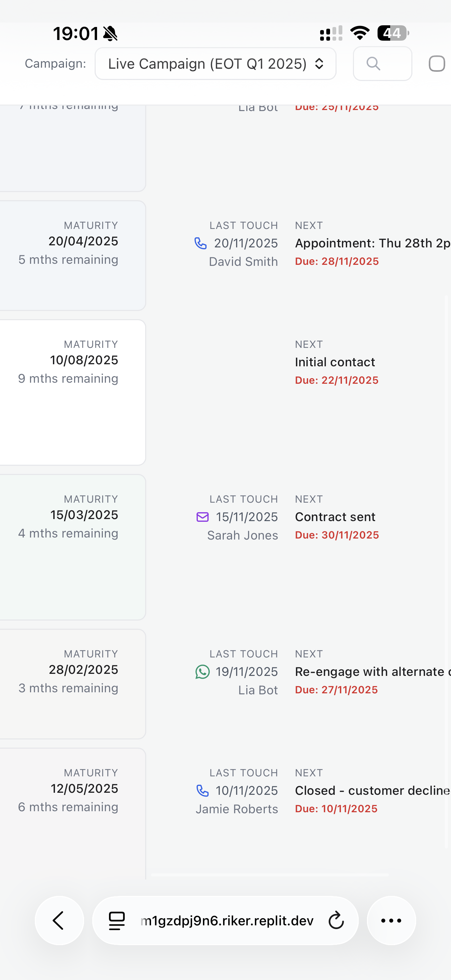Open the Live Campaign (EOT Q1 2025) dropdown
451x980 pixels.
click(215, 64)
